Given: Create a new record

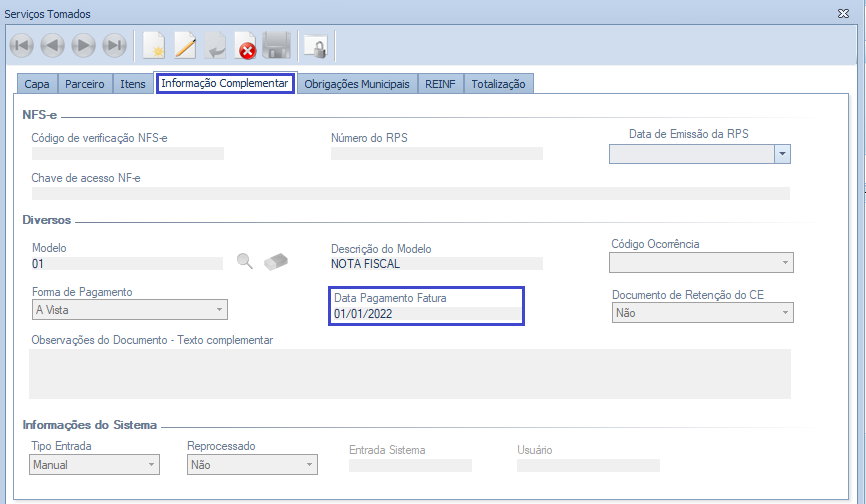Looking at the screenshot, I should click(154, 45).
